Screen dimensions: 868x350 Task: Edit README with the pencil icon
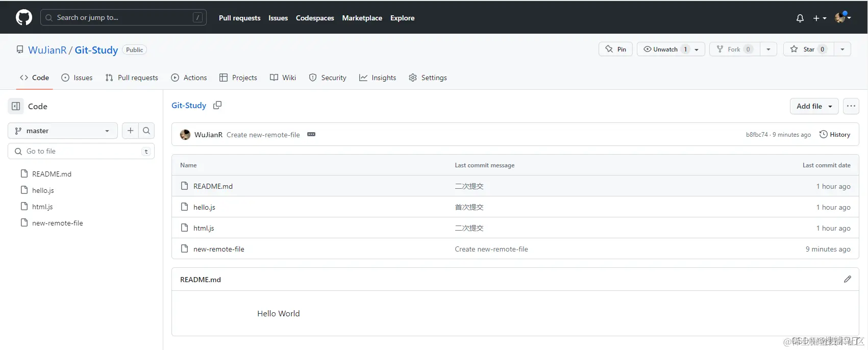pos(848,279)
